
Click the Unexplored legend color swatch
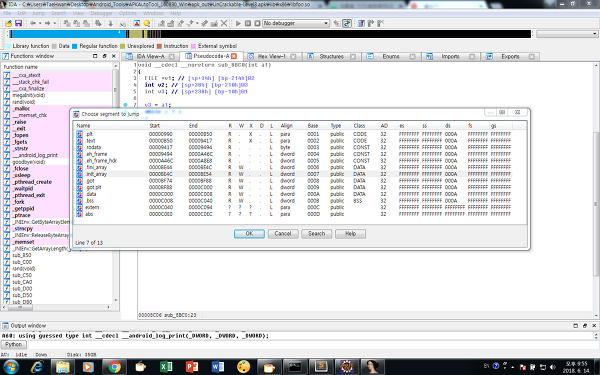tap(122, 46)
